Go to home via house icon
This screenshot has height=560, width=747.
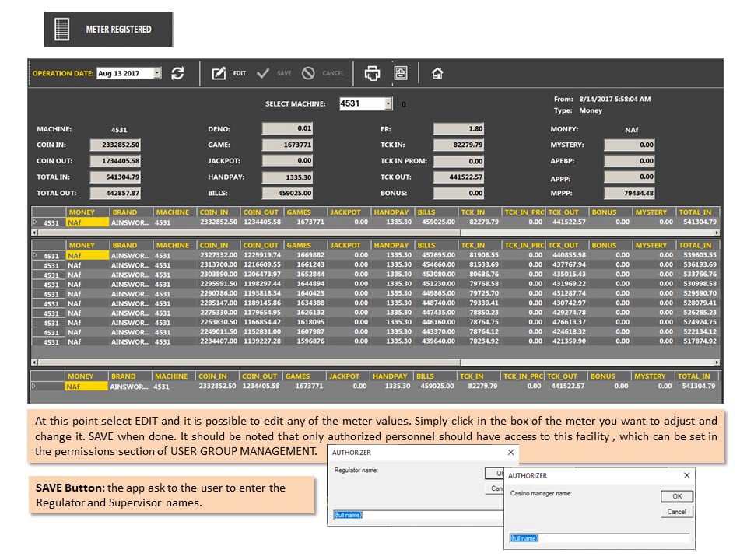(437, 73)
